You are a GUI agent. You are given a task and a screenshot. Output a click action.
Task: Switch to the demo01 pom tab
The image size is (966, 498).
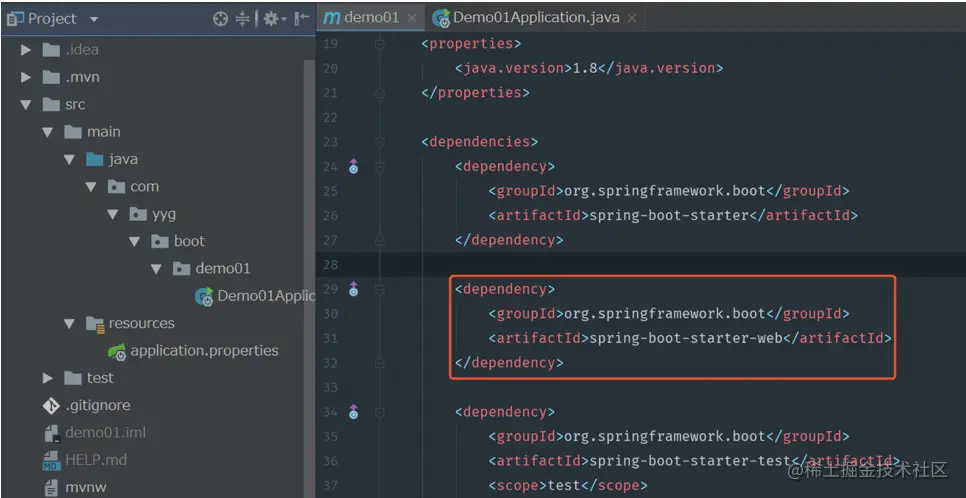[x=371, y=18]
